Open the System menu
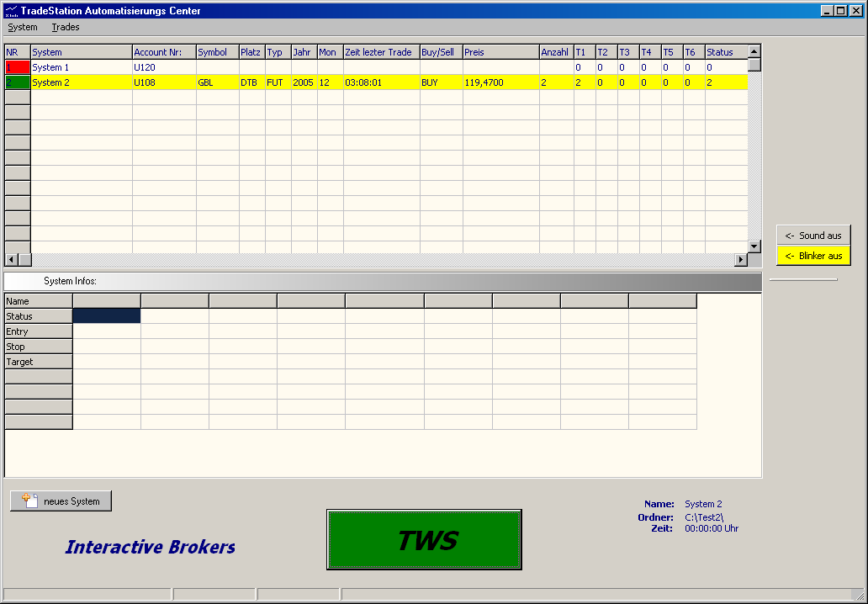 coord(23,27)
